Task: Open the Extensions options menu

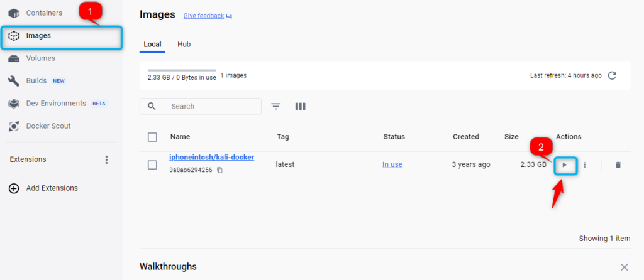Action: [106, 159]
